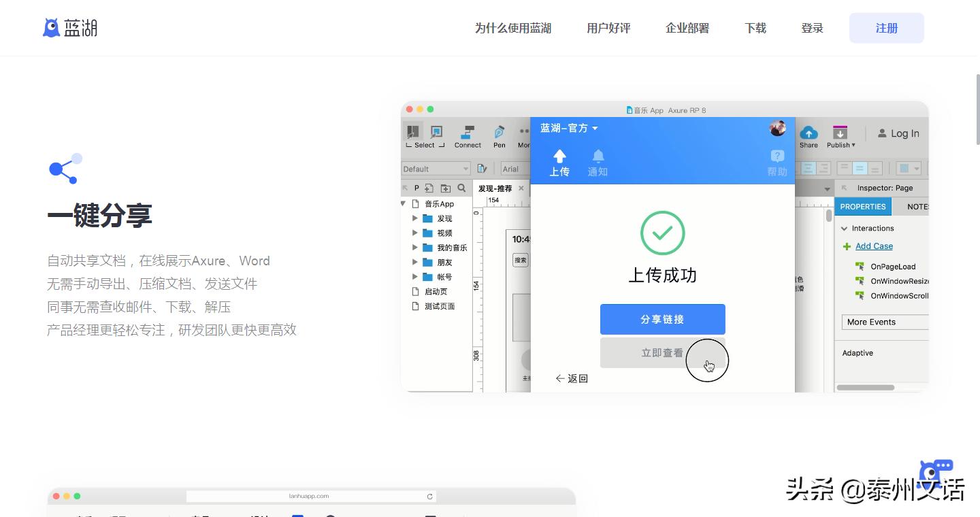Click the Share cloud icon
The width and height of the screenshot is (980, 517).
pyautogui.click(x=808, y=133)
